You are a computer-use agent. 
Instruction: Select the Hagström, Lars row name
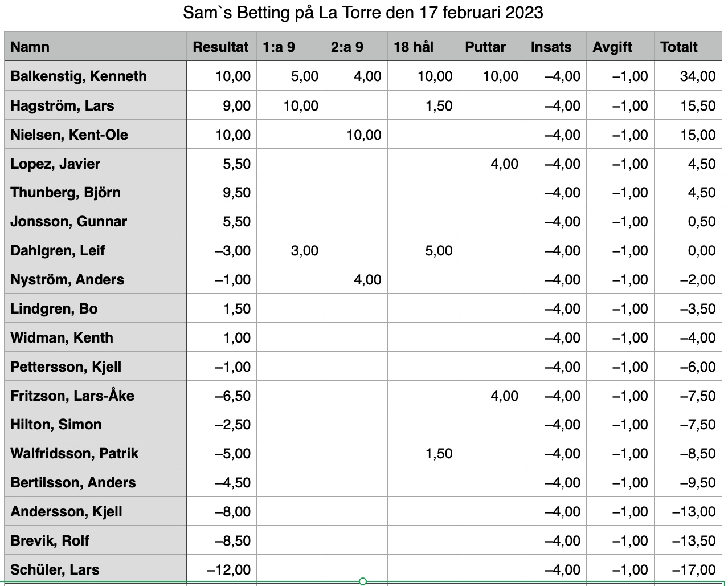[95, 105]
